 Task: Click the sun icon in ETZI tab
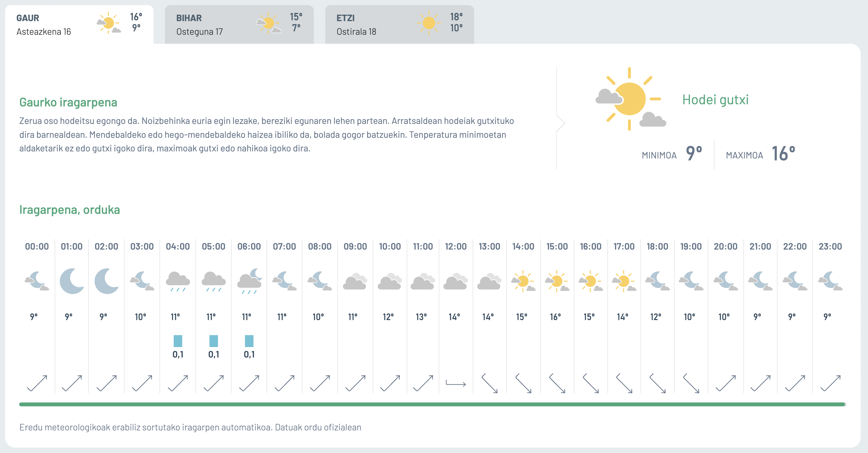(429, 23)
